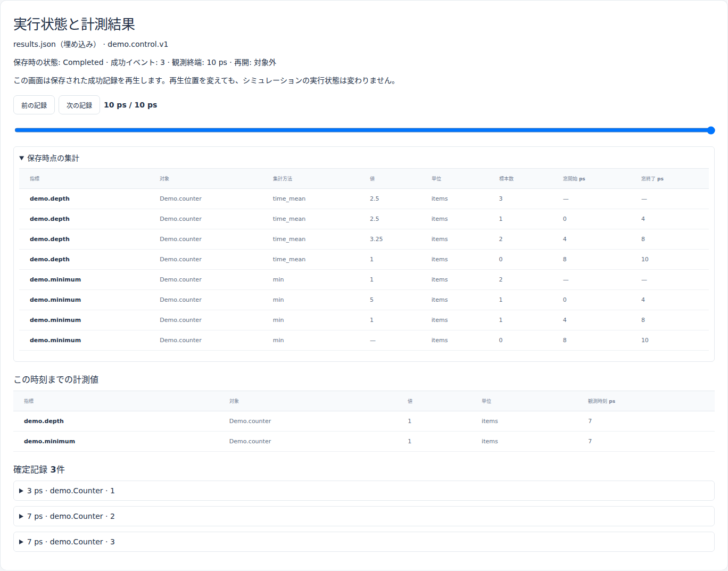Click the value 5 in the demo.minimum row
This screenshot has width=728, height=571.
pos(371,300)
